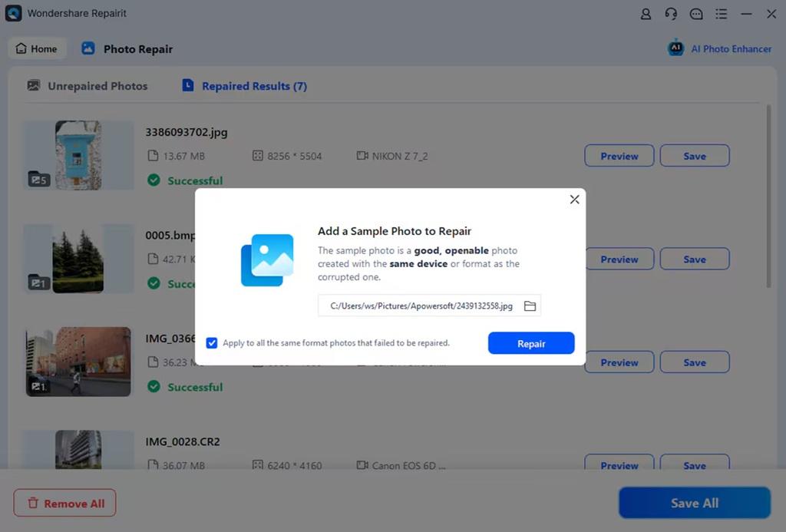Select the Repaired Results (7) tab

click(245, 86)
